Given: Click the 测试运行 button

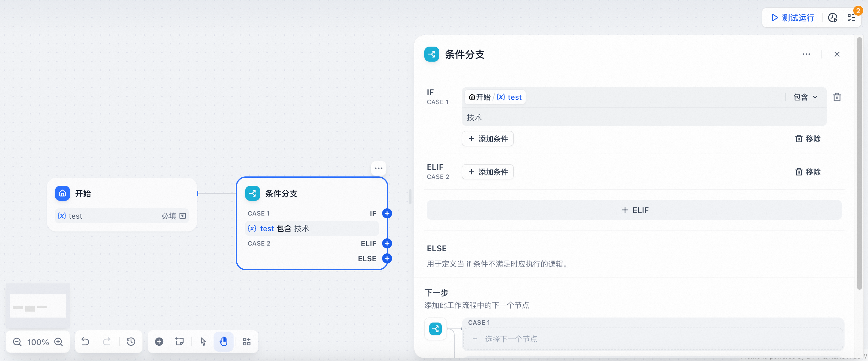Looking at the screenshot, I should 793,18.
